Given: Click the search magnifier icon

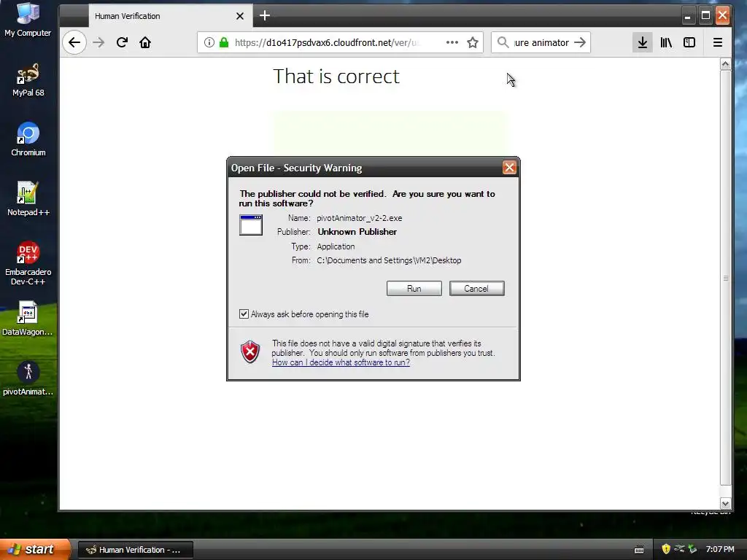Looking at the screenshot, I should tap(503, 42).
